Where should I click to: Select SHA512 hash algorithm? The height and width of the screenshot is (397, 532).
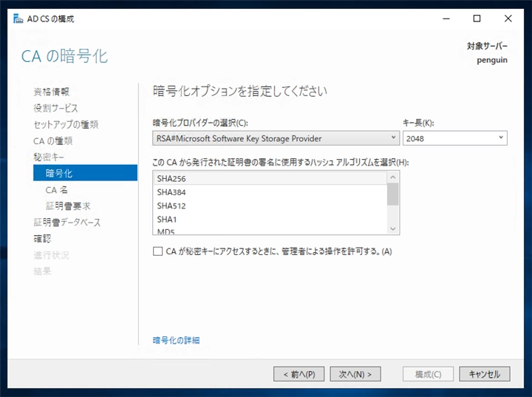click(x=270, y=206)
